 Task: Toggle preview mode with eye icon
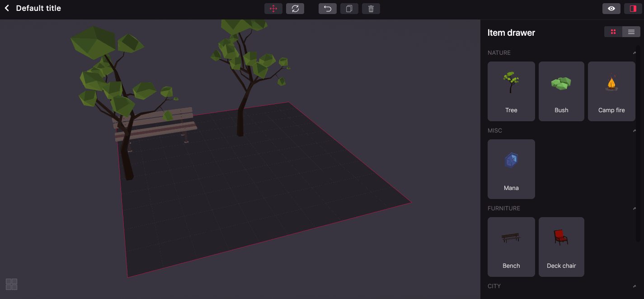(x=611, y=9)
